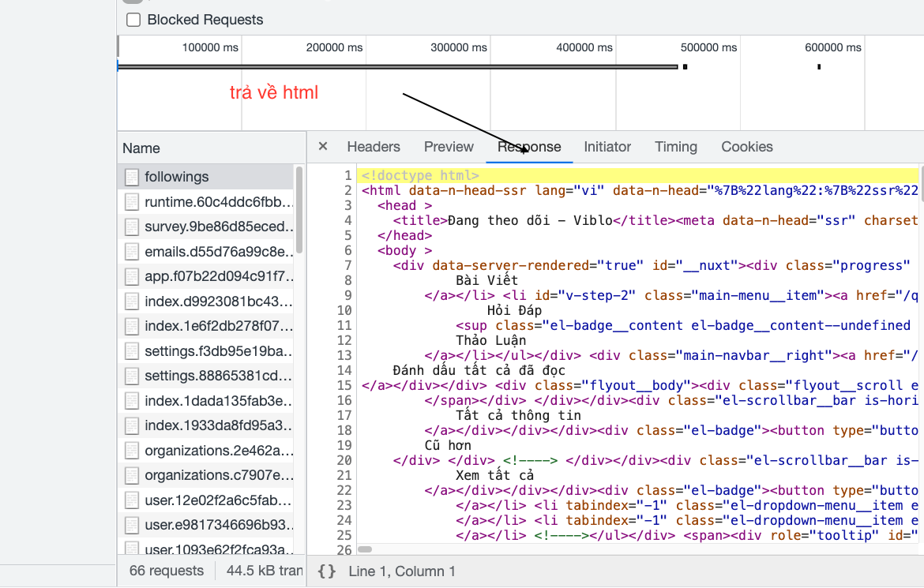Select the index.1e6f2db278f07 request
The width and height of the screenshot is (924, 588).
click(x=205, y=326)
